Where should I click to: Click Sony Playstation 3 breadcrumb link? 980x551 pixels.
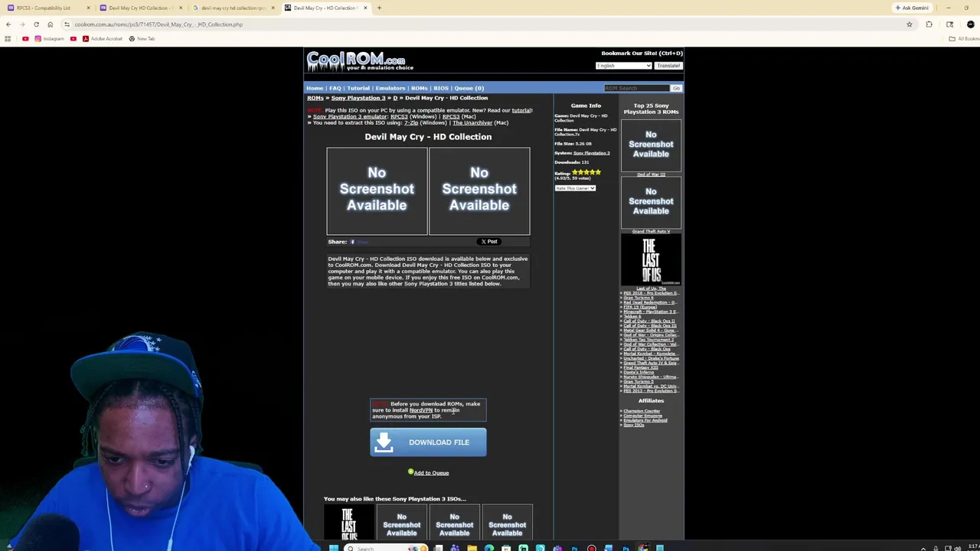[x=358, y=98]
